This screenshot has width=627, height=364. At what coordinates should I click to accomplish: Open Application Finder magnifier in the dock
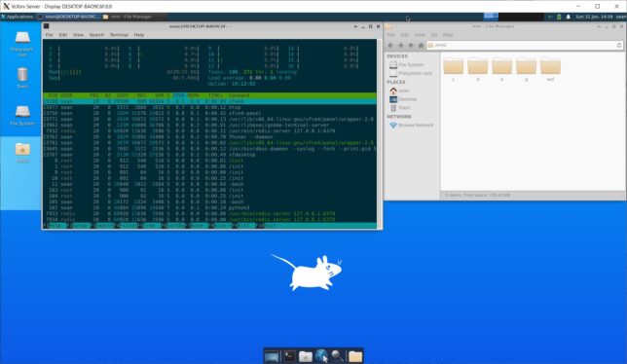338,355
